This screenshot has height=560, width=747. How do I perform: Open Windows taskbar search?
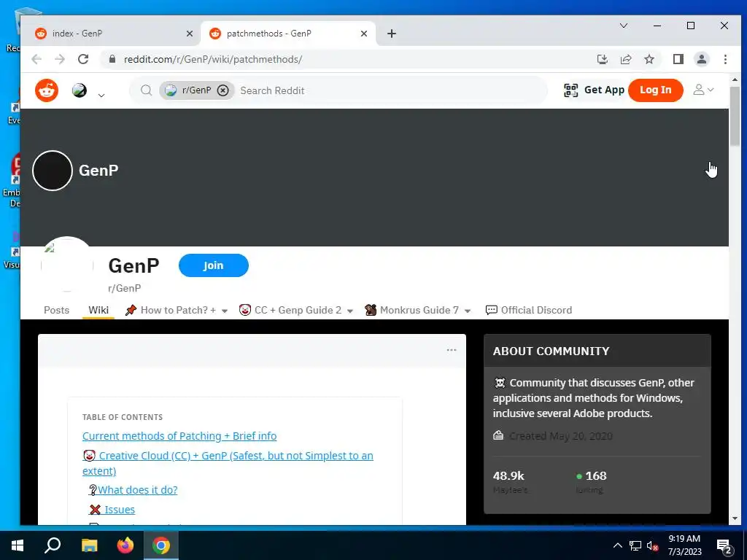point(53,545)
